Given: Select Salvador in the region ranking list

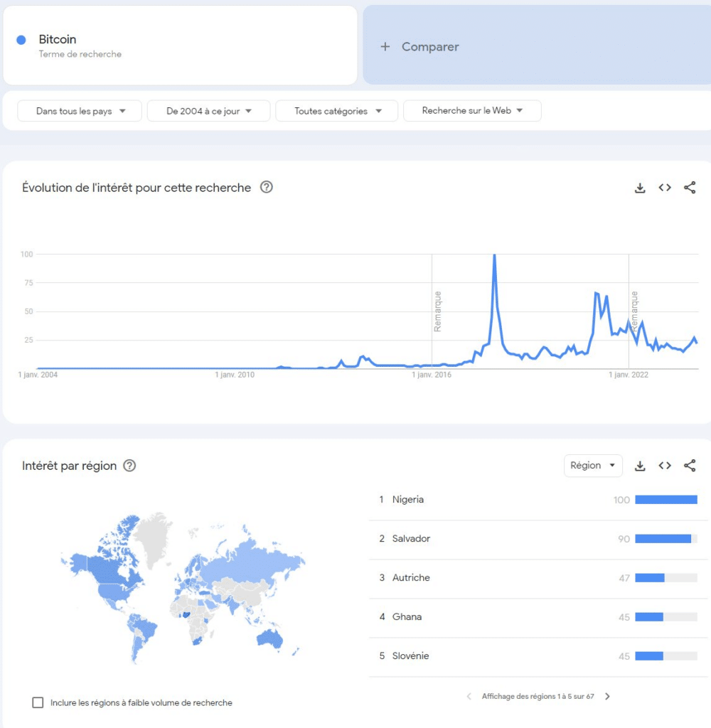Looking at the screenshot, I should [x=411, y=539].
